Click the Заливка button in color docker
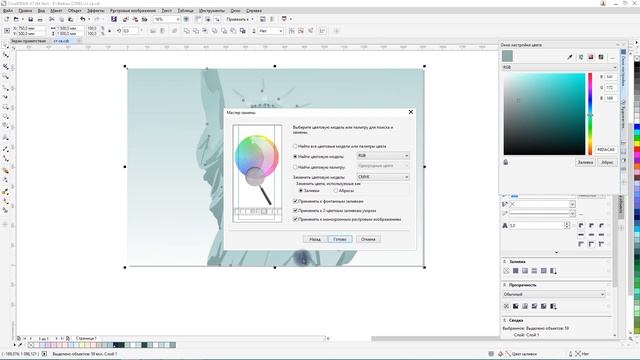This screenshot has height=360, width=640. point(585,162)
